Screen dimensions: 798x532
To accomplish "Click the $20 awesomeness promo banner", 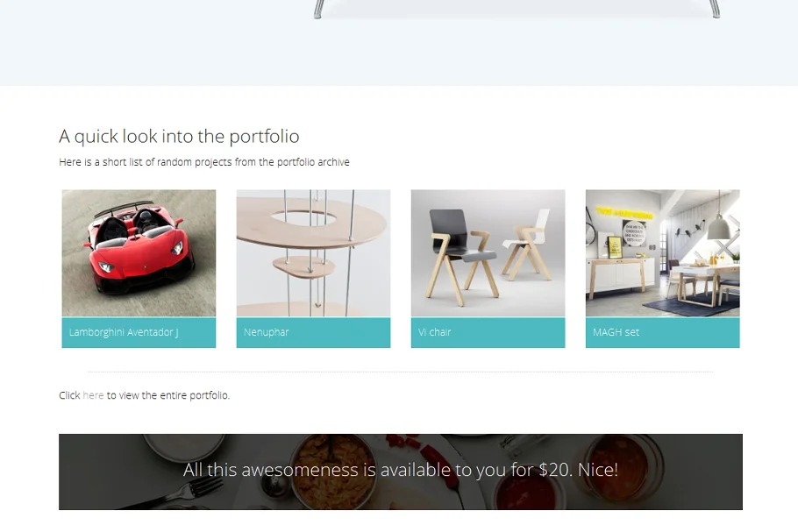I will [401, 472].
